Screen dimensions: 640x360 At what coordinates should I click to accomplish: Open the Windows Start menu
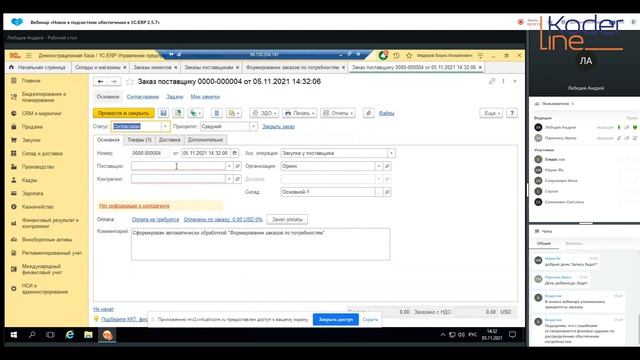click(x=13, y=335)
